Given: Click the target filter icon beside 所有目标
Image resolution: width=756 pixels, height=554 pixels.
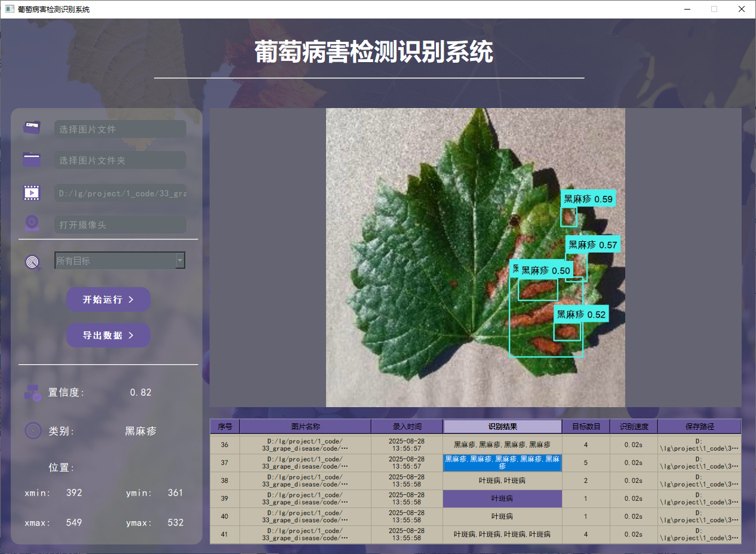Looking at the screenshot, I should 33,261.
